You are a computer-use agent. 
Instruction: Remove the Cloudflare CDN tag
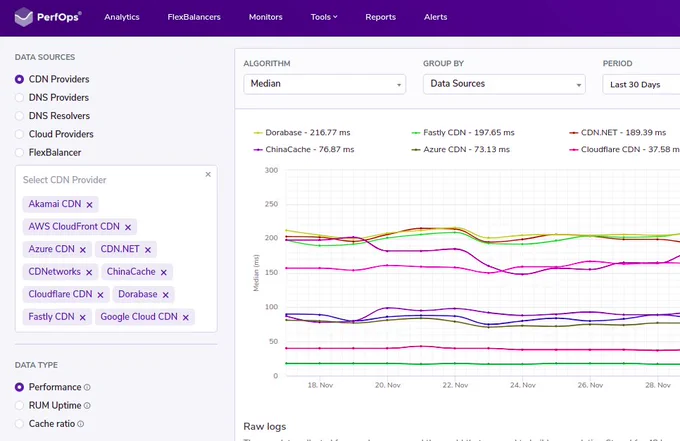101,295
